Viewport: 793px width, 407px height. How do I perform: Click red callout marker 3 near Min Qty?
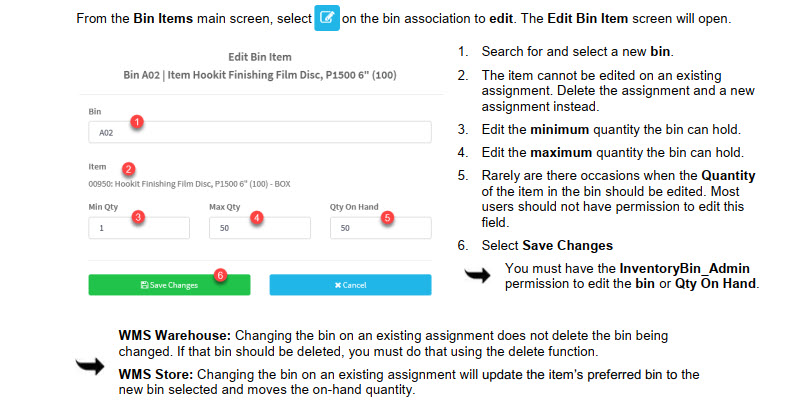point(138,216)
